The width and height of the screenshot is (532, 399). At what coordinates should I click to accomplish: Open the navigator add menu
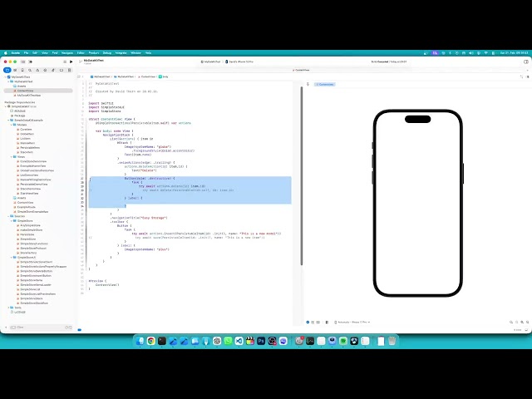[6, 328]
